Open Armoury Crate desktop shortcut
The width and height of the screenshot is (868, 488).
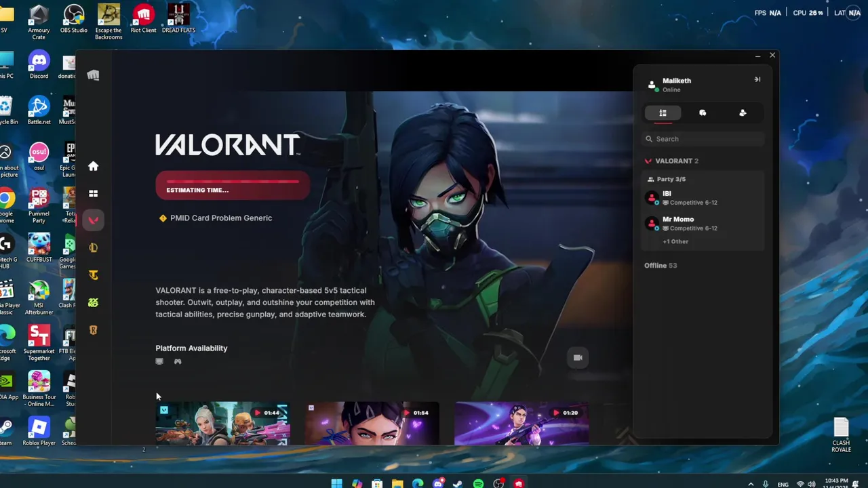point(39,22)
